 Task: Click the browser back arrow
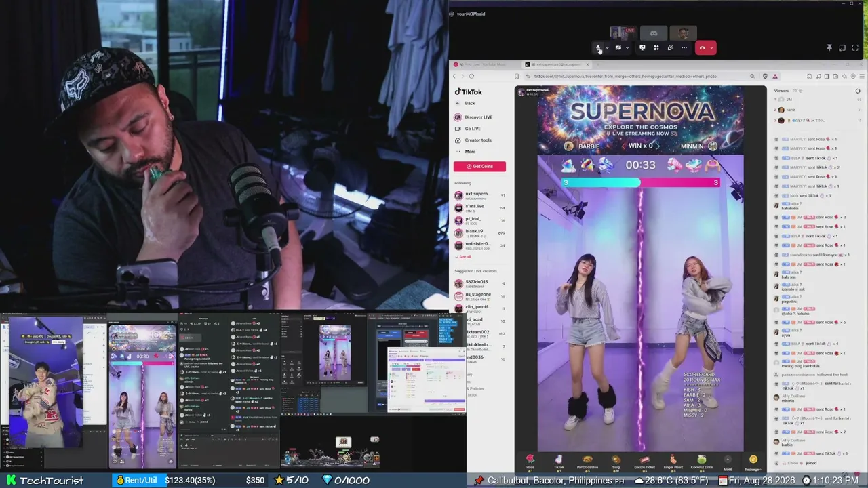[x=454, y=76]
